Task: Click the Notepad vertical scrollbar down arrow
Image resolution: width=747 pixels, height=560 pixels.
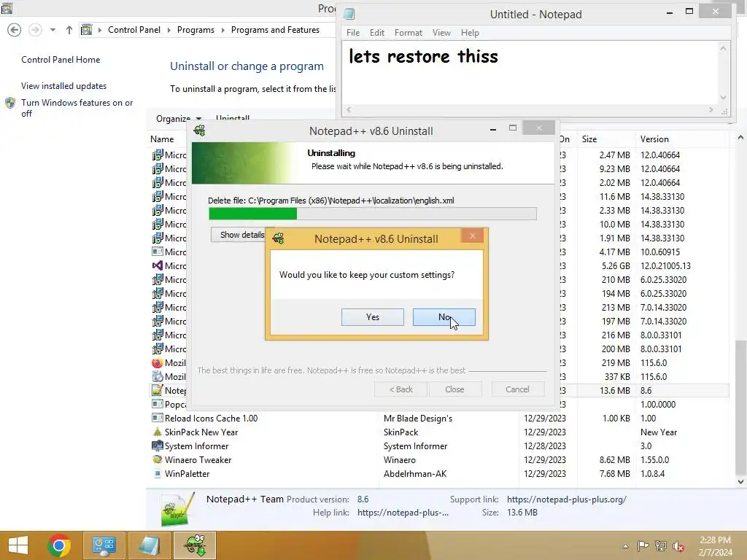Action: [723, 97]
